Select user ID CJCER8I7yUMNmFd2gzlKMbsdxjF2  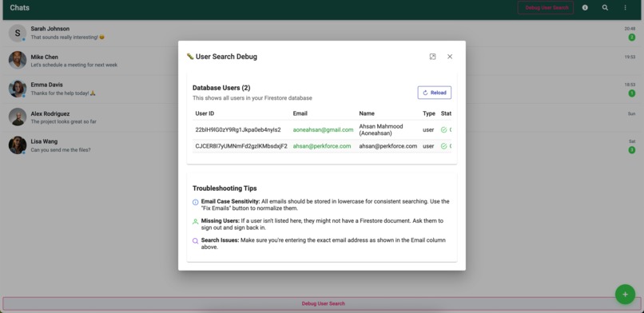[241, 146]
